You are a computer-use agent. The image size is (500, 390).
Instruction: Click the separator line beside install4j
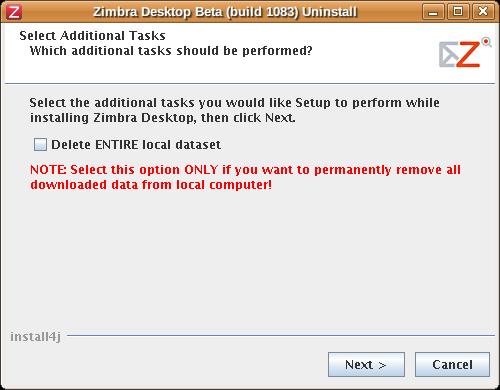[x=281, y=336]
